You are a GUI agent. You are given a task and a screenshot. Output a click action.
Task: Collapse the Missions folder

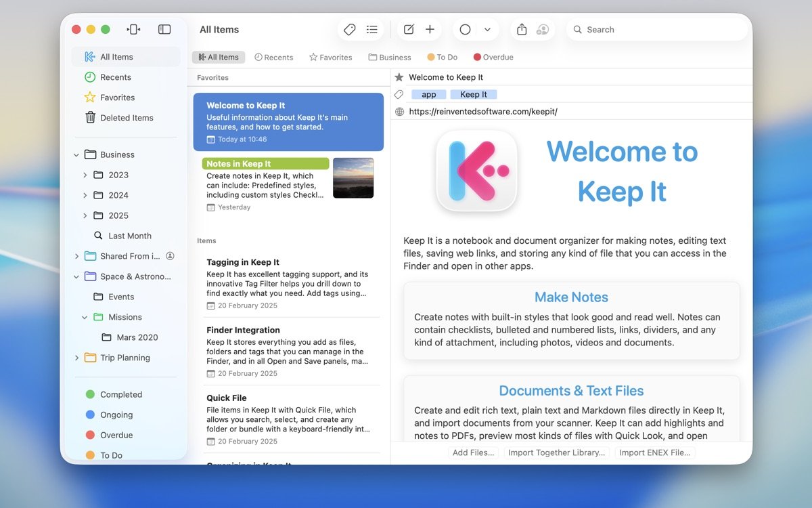[x=84, y=317]
